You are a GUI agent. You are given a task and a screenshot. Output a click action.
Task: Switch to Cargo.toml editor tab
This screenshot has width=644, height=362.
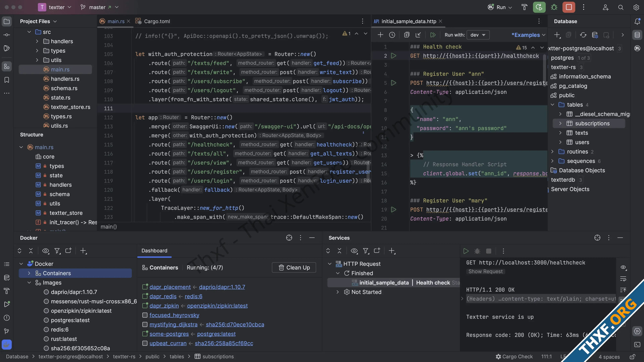pyautogui.click(x=153, y=21)
